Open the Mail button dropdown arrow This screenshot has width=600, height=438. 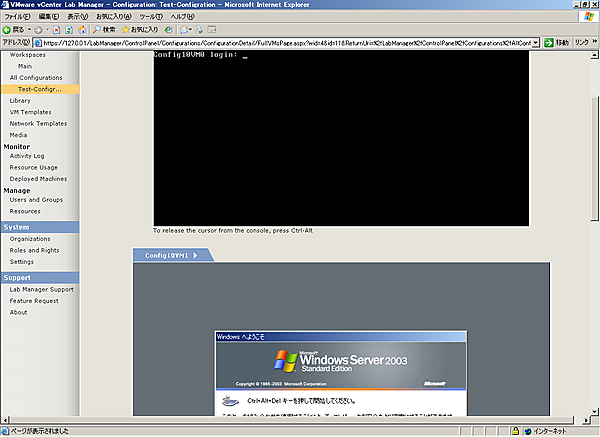190,29
